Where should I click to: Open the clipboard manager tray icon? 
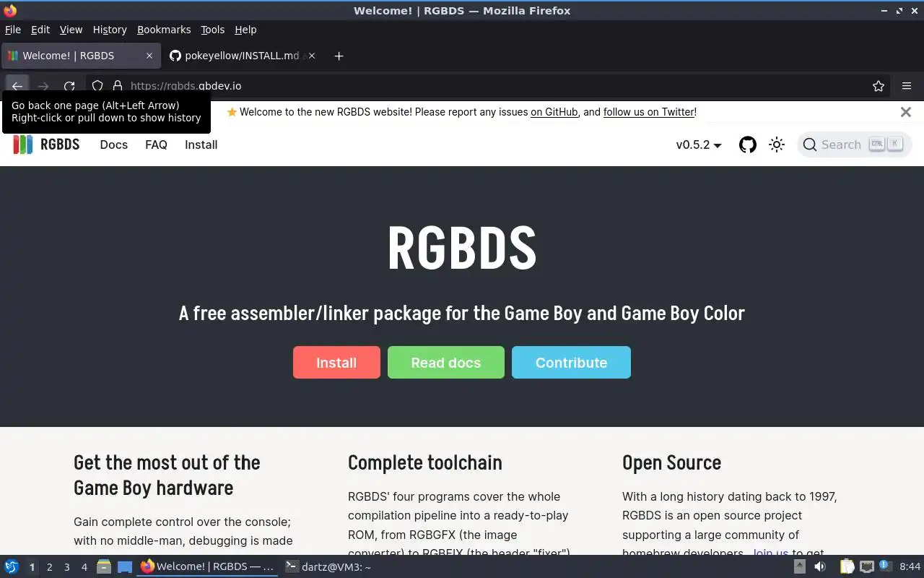(x=847, y=567)
